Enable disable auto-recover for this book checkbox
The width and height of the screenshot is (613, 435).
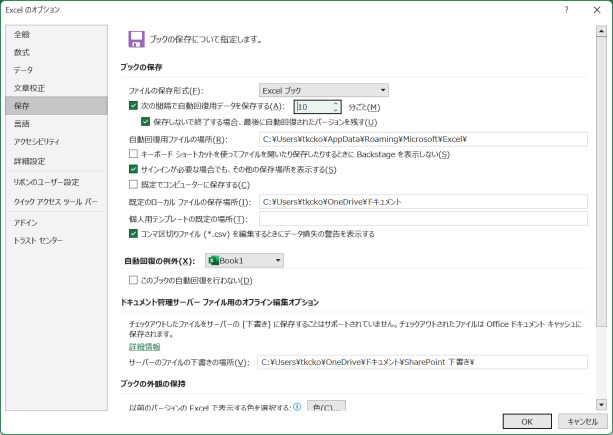133,280
